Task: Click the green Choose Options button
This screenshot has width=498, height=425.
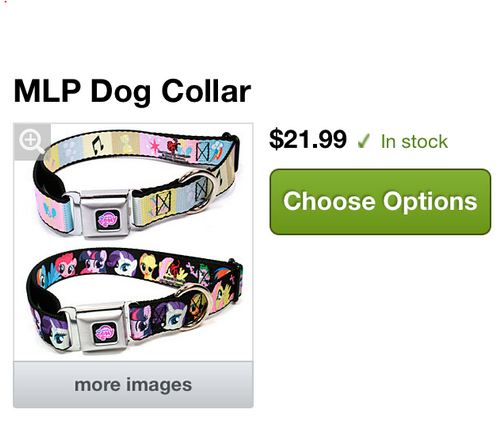Action: (380, 202)
